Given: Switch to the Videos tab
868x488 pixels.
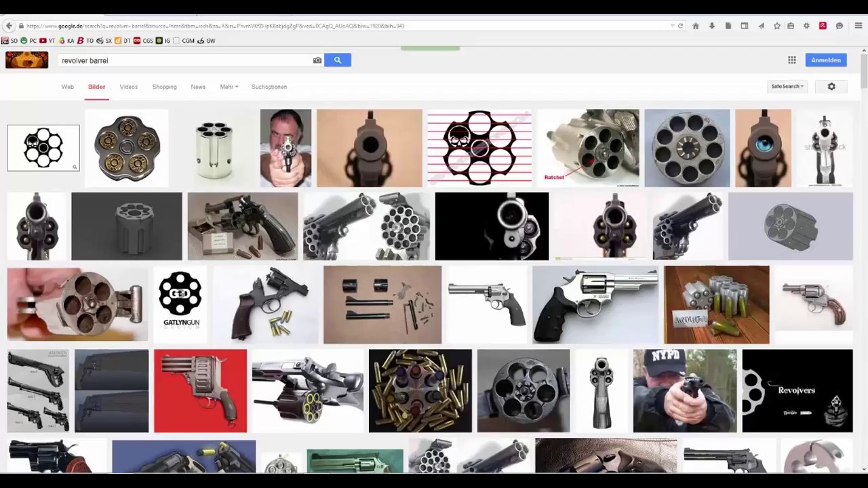Looking at the screenshot, I should point(128,87).
